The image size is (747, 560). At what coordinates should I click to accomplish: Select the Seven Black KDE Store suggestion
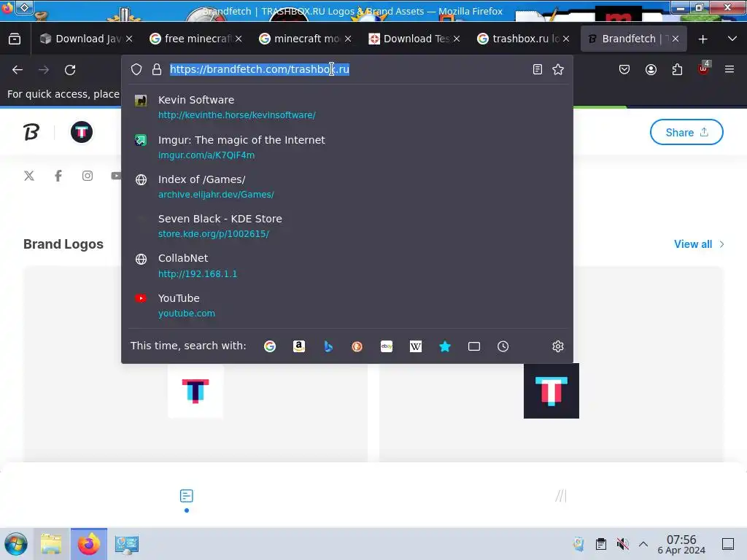347,226
